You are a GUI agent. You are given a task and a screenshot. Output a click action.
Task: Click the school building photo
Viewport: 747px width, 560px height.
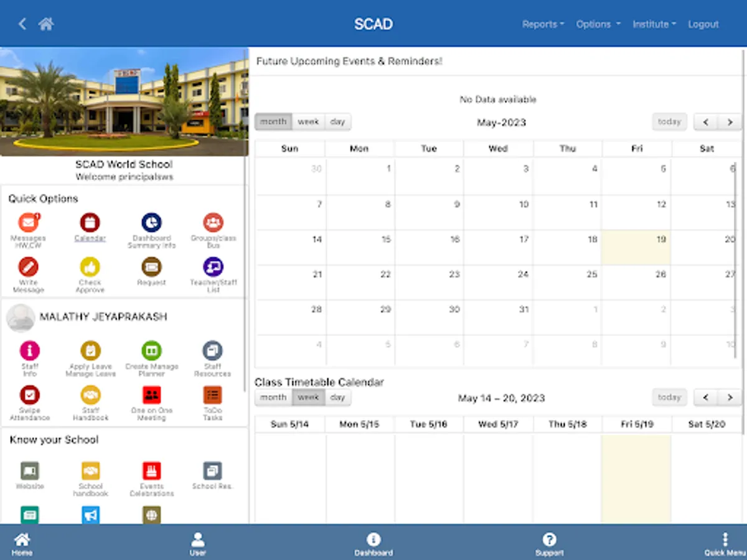(x=124, y=101)
